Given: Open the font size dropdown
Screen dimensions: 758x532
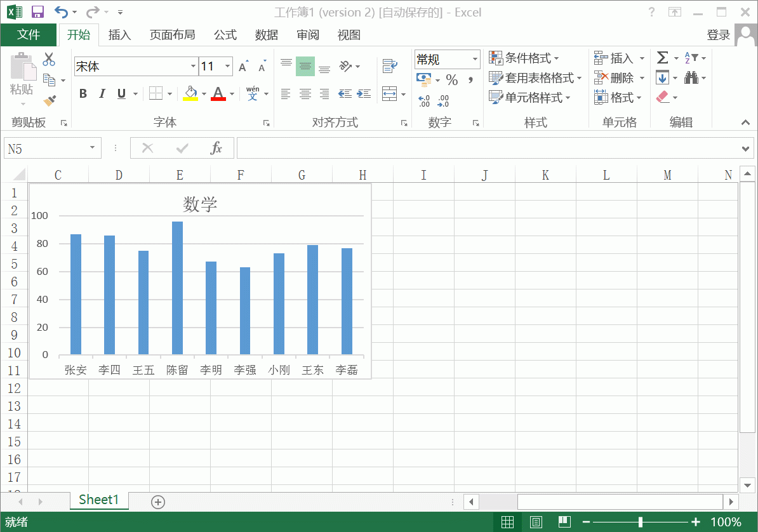Looking at the screenshot, I should click(x=227, y=66).
